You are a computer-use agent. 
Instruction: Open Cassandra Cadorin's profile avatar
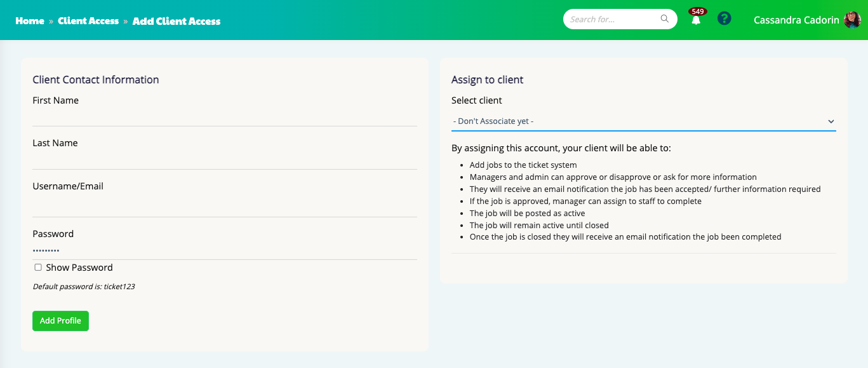click(x=851, y=20)
